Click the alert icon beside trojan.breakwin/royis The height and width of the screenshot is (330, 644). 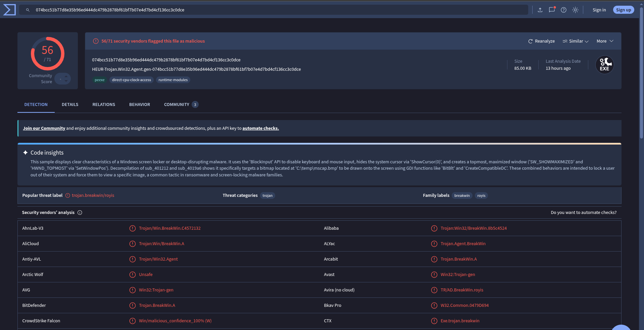point(68,196)
